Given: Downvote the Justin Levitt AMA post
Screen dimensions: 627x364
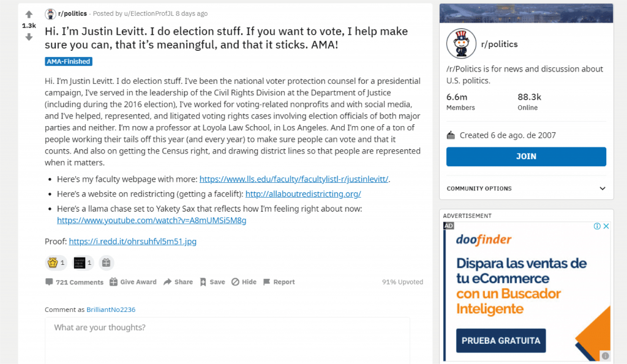Looking at the screenshot, I should coord(29,37).
